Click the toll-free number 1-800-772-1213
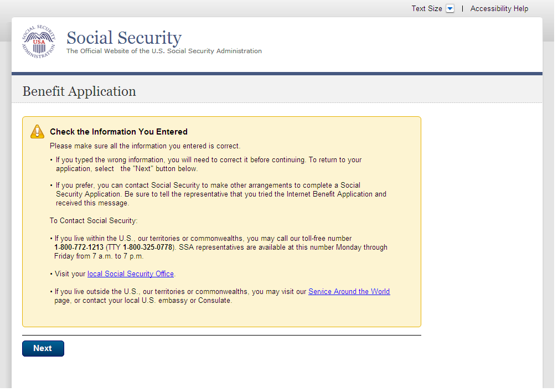This screenshot has height=392, width=558. (x=79, y=247)
